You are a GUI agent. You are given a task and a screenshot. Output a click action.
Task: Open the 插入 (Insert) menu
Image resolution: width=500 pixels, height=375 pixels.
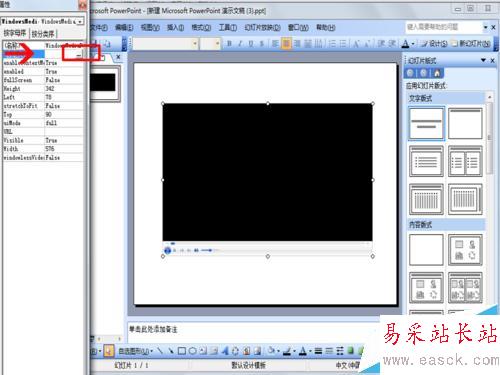point(175,28)
